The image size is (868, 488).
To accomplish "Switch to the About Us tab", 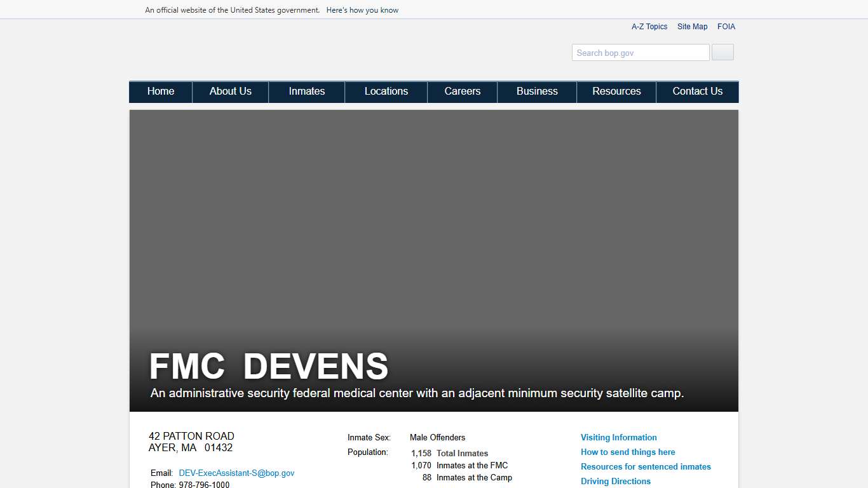I will 230,91.
